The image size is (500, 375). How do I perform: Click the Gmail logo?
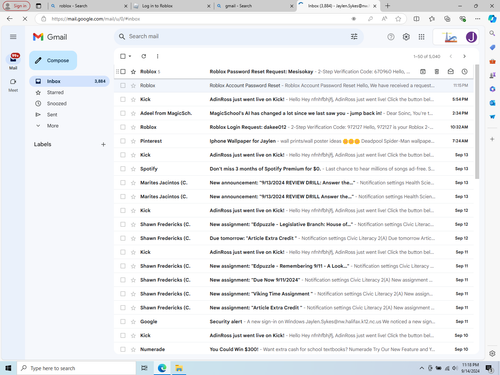point(50,37)
